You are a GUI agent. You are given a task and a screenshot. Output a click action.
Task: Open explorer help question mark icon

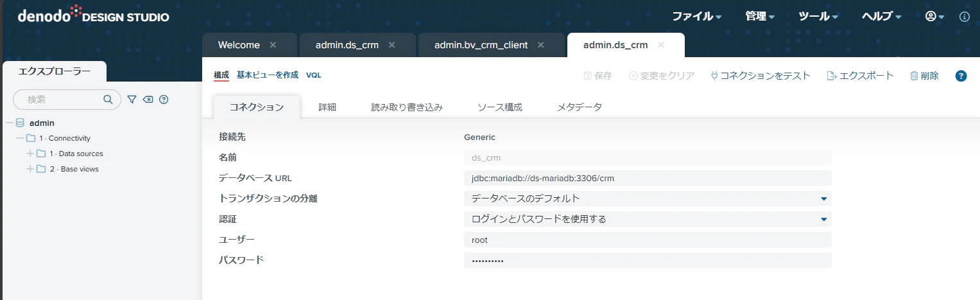point(164,100)
